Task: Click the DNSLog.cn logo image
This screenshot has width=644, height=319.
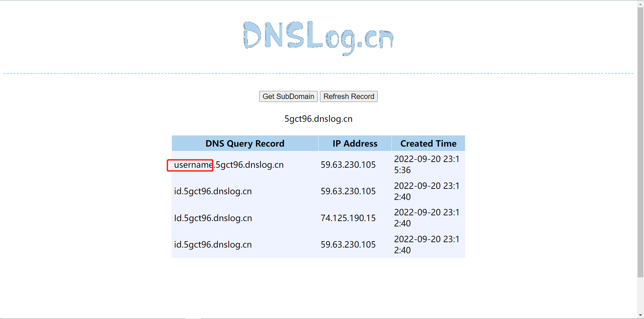Action: 318,38
